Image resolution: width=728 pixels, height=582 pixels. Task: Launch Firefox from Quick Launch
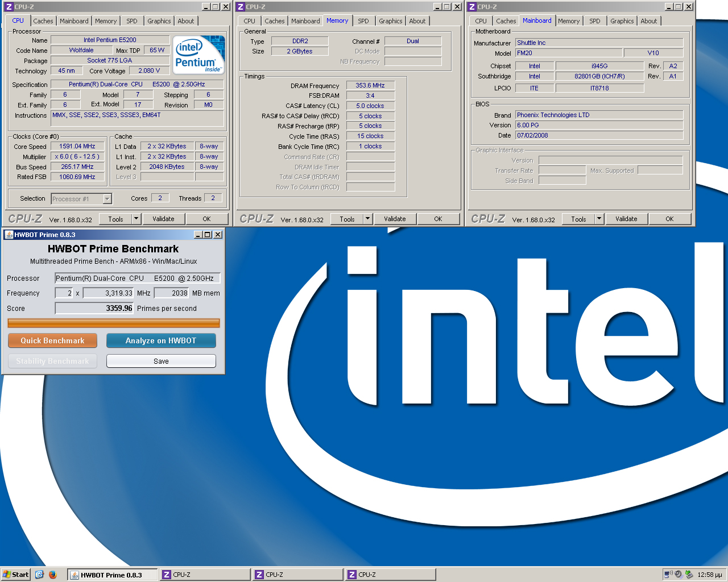point(53,575)
